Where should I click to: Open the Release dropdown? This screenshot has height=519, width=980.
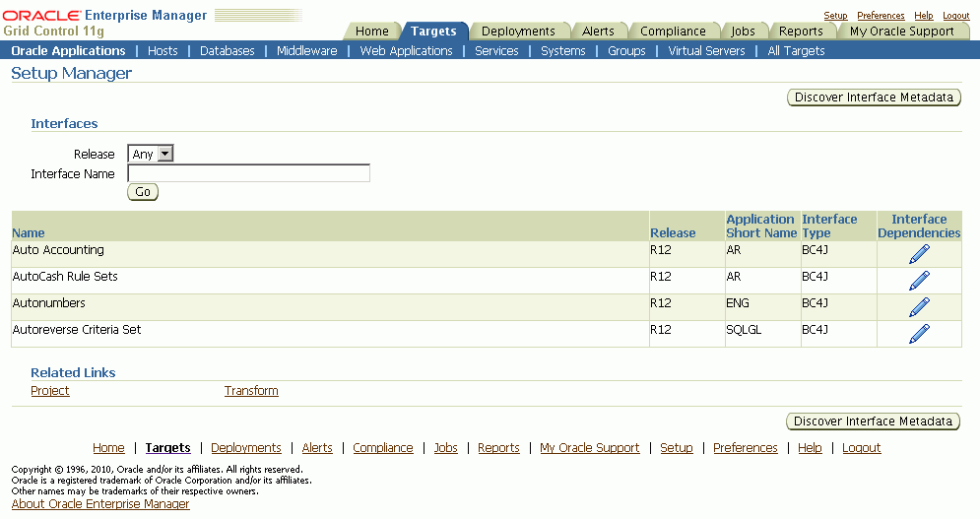(x=150, y=154)
